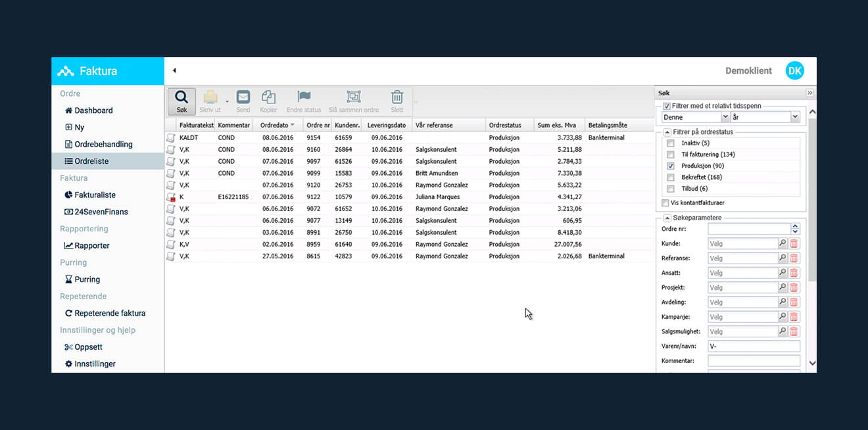Clear the Ansatt field with trash icon

794,273
